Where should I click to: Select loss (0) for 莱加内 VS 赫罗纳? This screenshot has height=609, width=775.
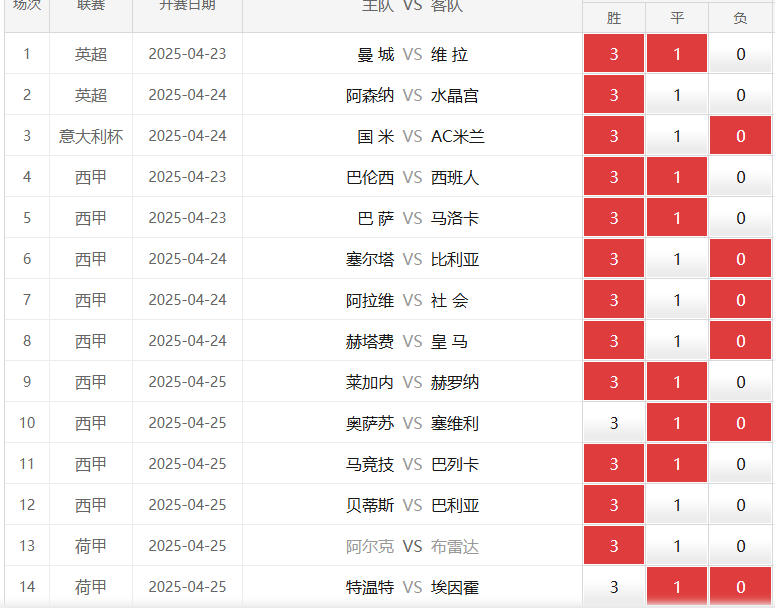click(740, 382)
